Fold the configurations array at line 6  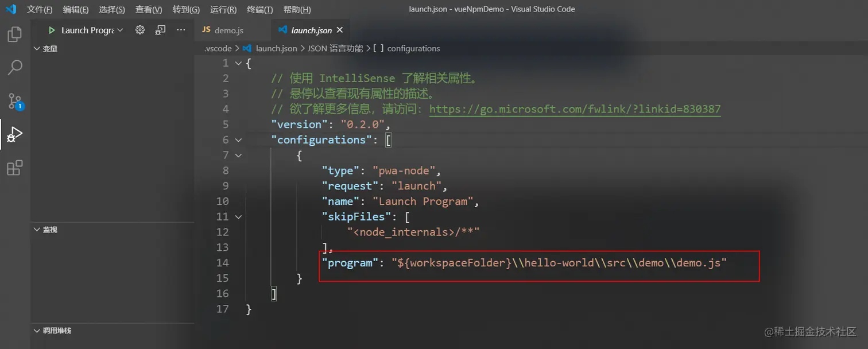coord(238,140)
